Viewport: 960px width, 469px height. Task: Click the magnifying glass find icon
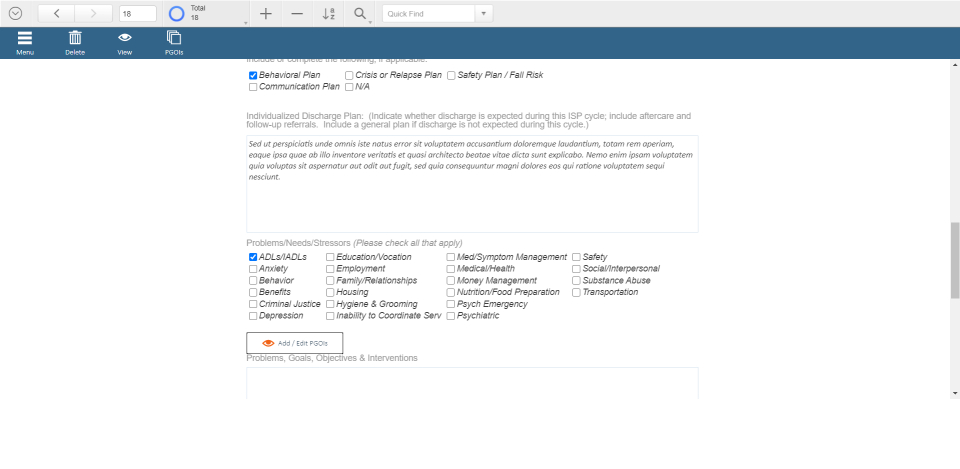(x=360, y=14)
